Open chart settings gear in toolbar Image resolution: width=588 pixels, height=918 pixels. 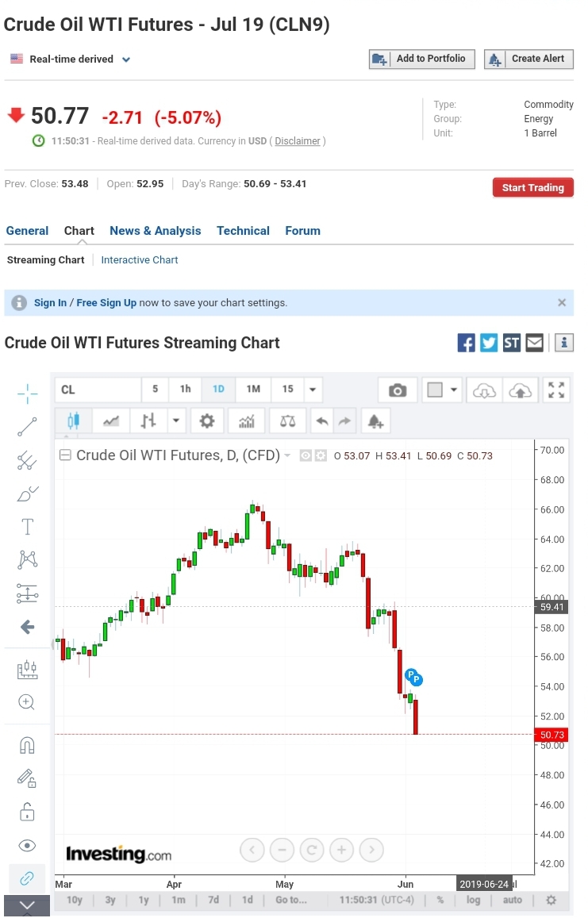[207, 421]
